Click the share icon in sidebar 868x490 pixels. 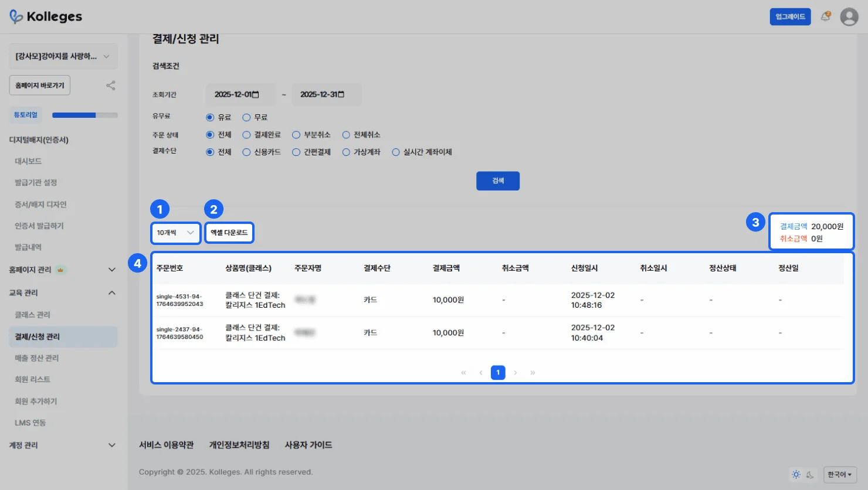click(x=110, y=86)
